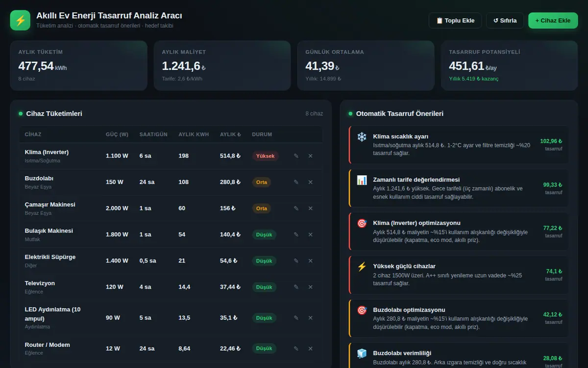Click the bar chart icon for Zamanlı tarife
Screen dimensions: 588x368
[x=362, y=180]
